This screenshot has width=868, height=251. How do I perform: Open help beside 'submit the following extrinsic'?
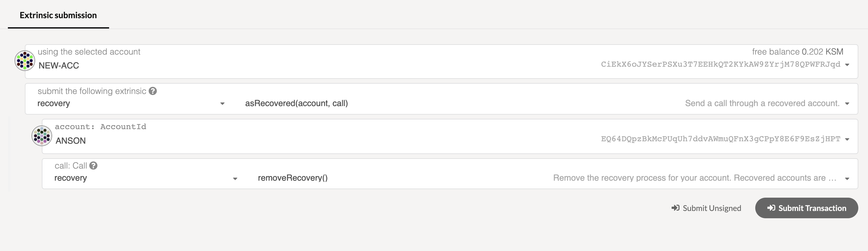(x=153, y=91)
